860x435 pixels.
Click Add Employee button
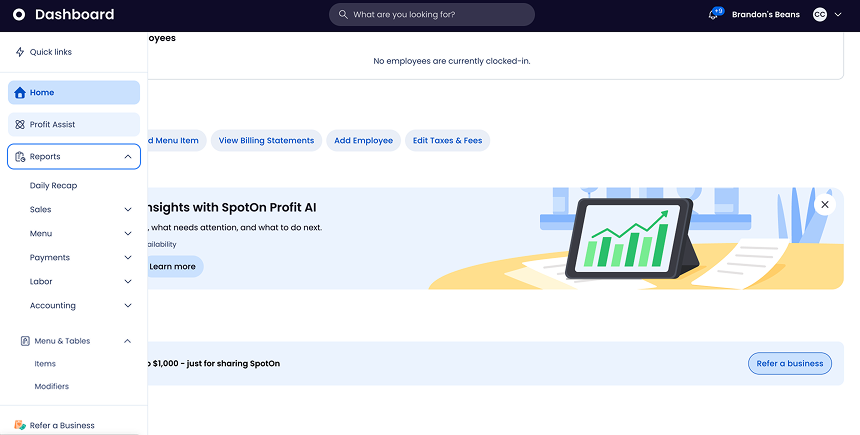[x=364, y=140]
